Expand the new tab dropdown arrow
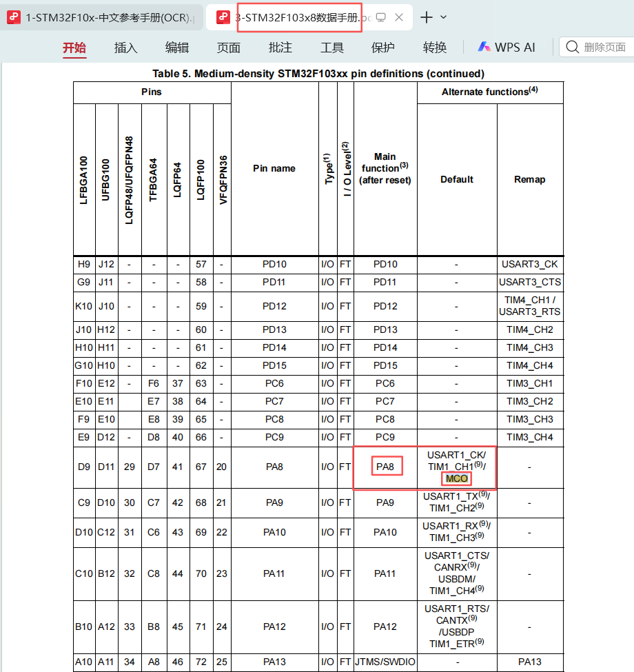Image resolution: width=634 pixels, height=672 pixels. [x=443, y=17]
